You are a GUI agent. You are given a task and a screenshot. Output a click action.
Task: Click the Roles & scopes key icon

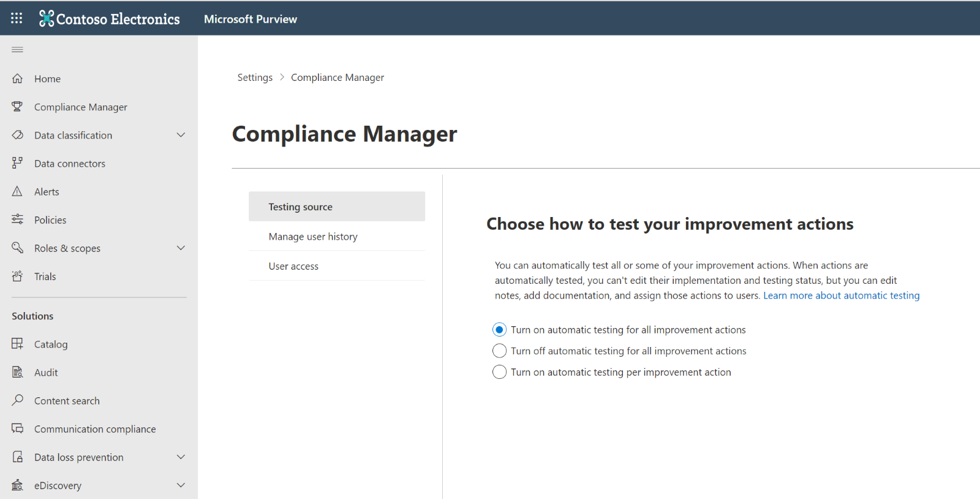(x=18, y=248)
